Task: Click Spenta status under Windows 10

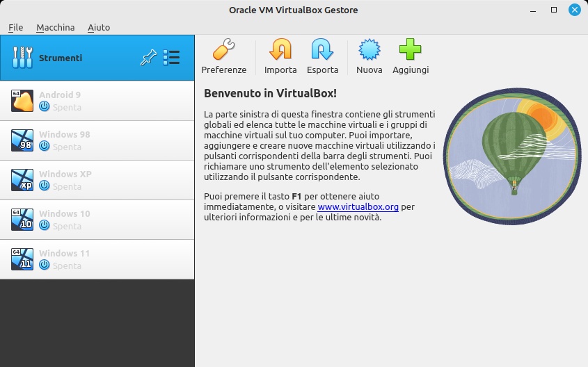Action: [x=67, y=227]
